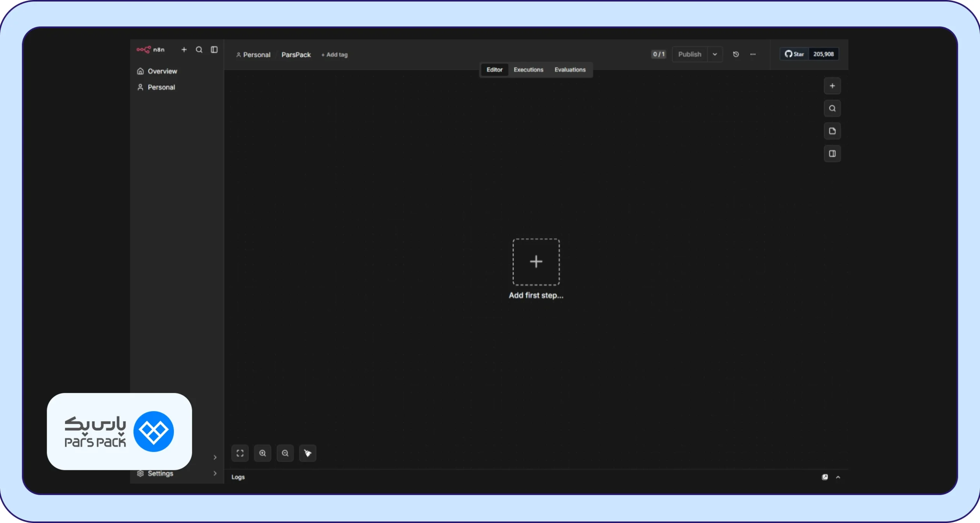Create new item with sidebar plus icon
Viewport: 980px width, 523px height.
184,50
